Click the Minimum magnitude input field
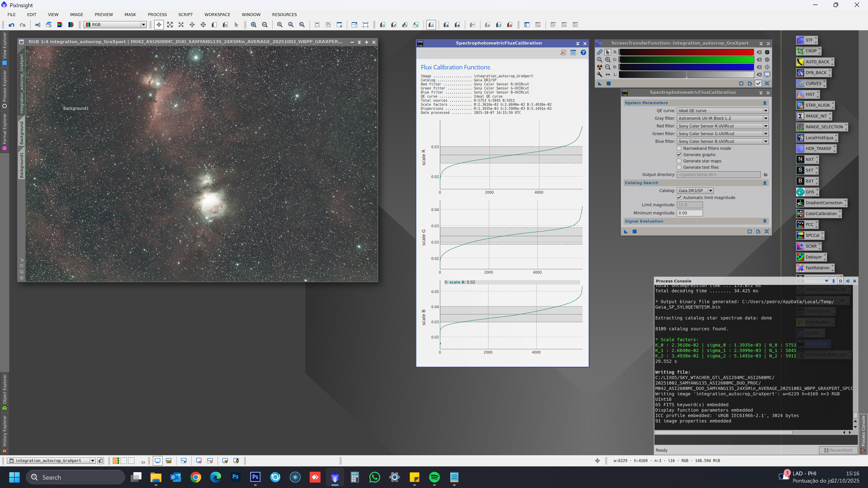Image resolution: width=868 pixels, height=488 pixels. pos(689,213)
